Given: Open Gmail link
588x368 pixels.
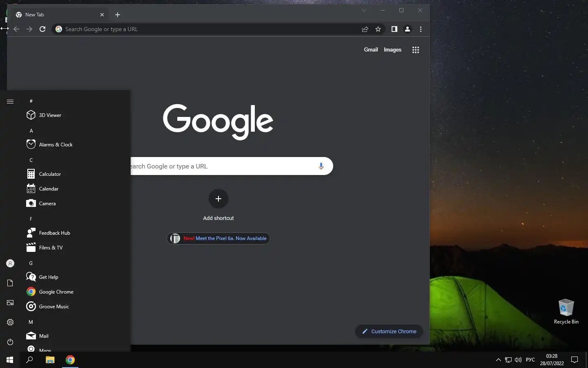Looking at the screenshot, I should coord(371,49).
